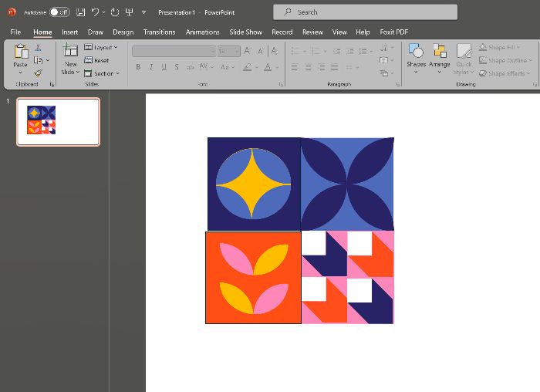This screenshot has width=540, height=392.
Task: Click the font color icon
Action: (x=268, y=67)
